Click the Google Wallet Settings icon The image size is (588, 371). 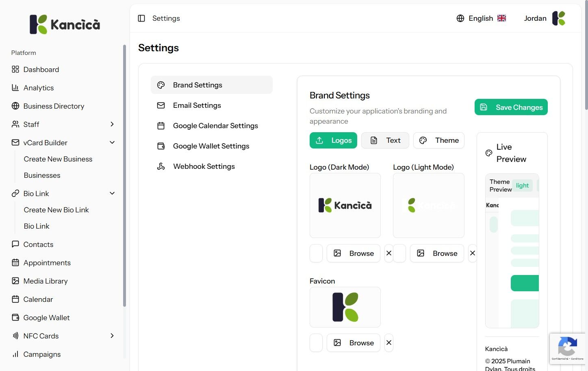pos(161,146)
